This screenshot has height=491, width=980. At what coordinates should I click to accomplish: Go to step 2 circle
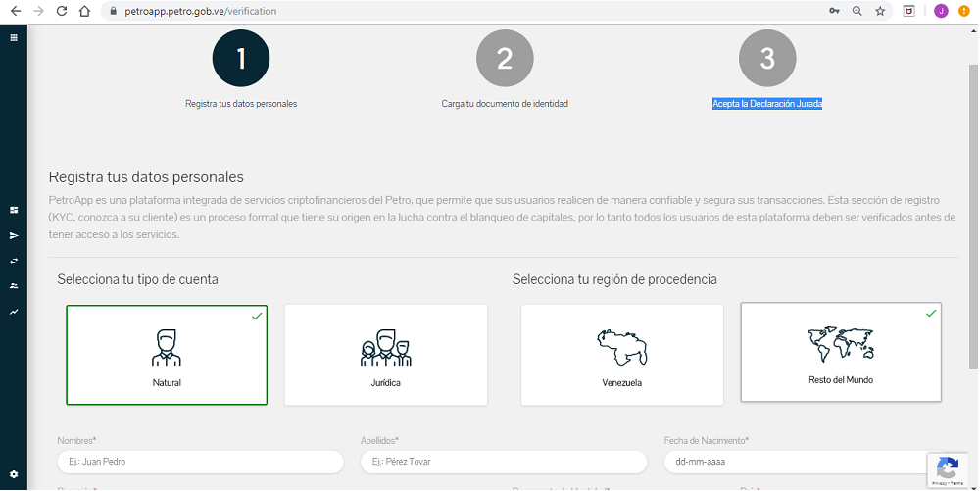[x=505, y=58]
